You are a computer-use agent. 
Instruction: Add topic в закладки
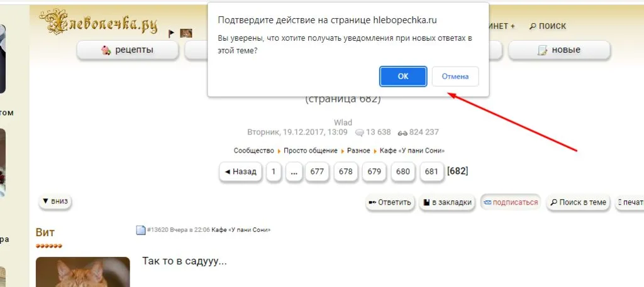[x=447, y=202]
